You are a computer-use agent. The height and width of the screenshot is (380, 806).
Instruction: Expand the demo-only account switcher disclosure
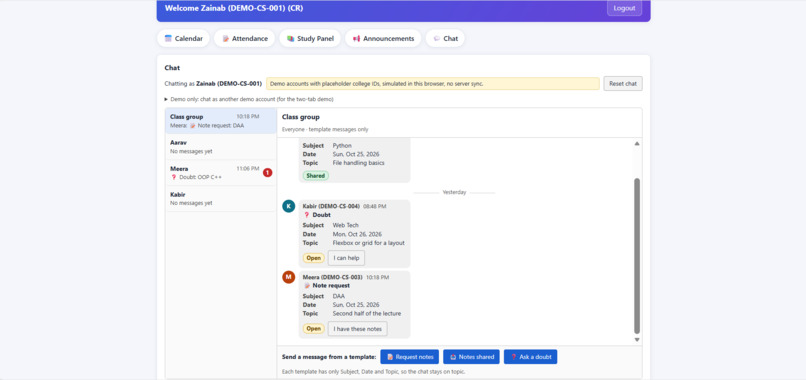coord(249,99)
